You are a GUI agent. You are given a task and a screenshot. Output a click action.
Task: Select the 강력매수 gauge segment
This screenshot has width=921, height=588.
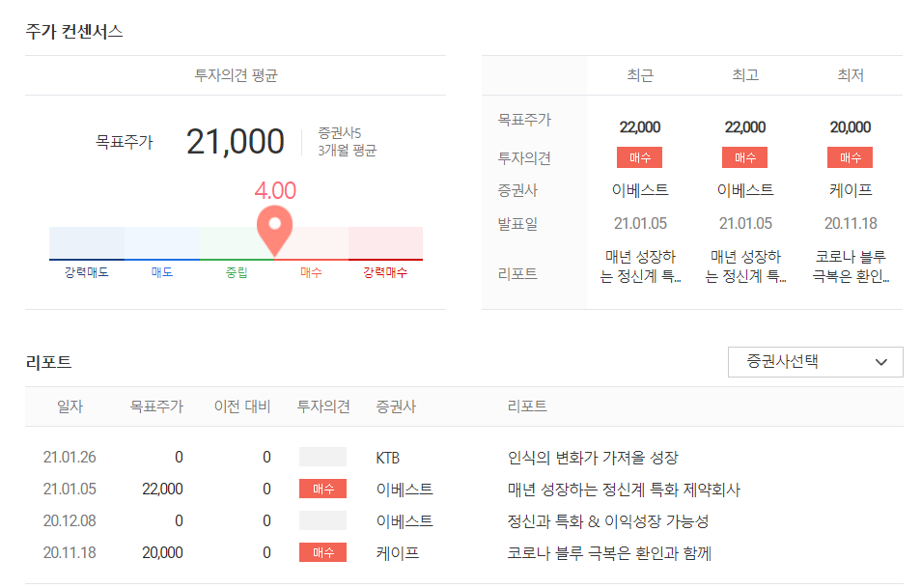pyautogui.click(x=385, y=243)
